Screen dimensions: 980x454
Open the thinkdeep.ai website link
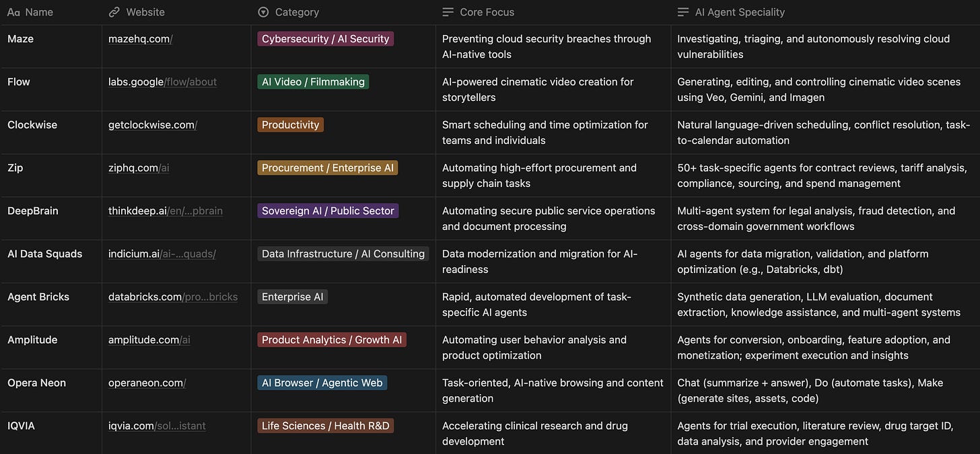[166, 211]
